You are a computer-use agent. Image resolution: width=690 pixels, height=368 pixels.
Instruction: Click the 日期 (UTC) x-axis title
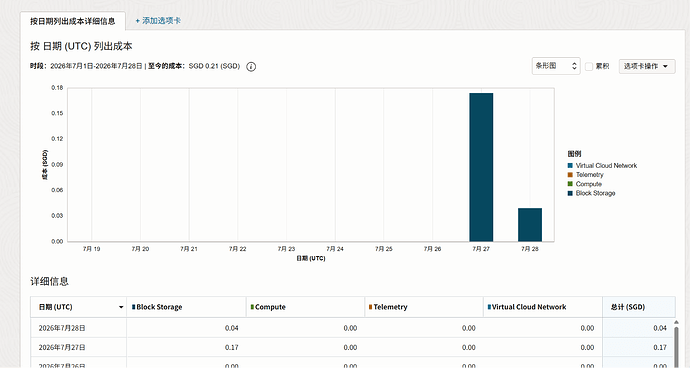[x=311, y=258]
